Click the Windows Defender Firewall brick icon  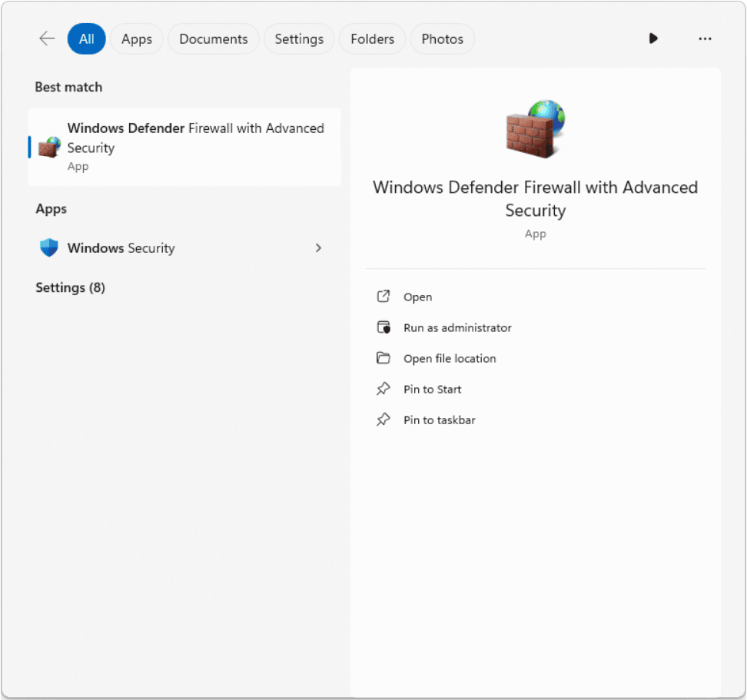48,146
